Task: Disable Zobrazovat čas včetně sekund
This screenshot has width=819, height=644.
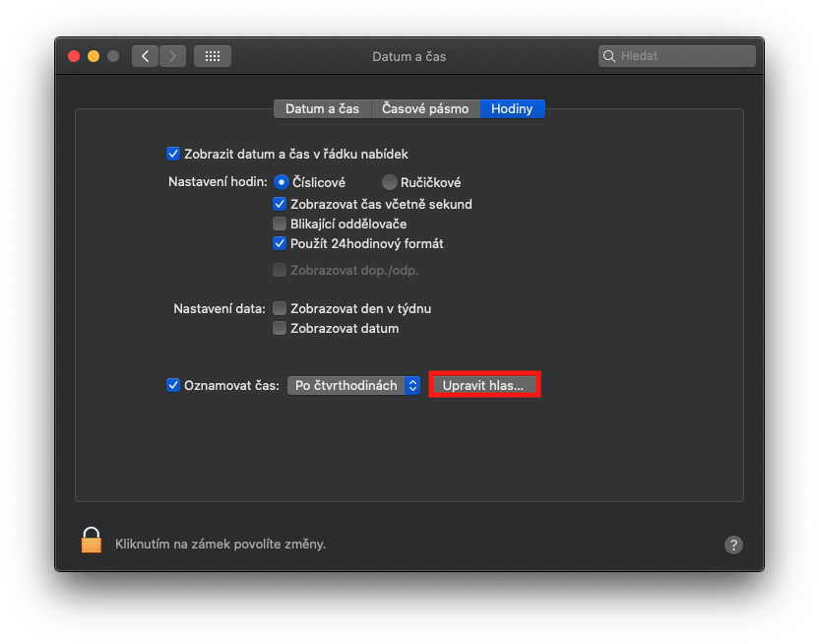Action: coord(280,204)
